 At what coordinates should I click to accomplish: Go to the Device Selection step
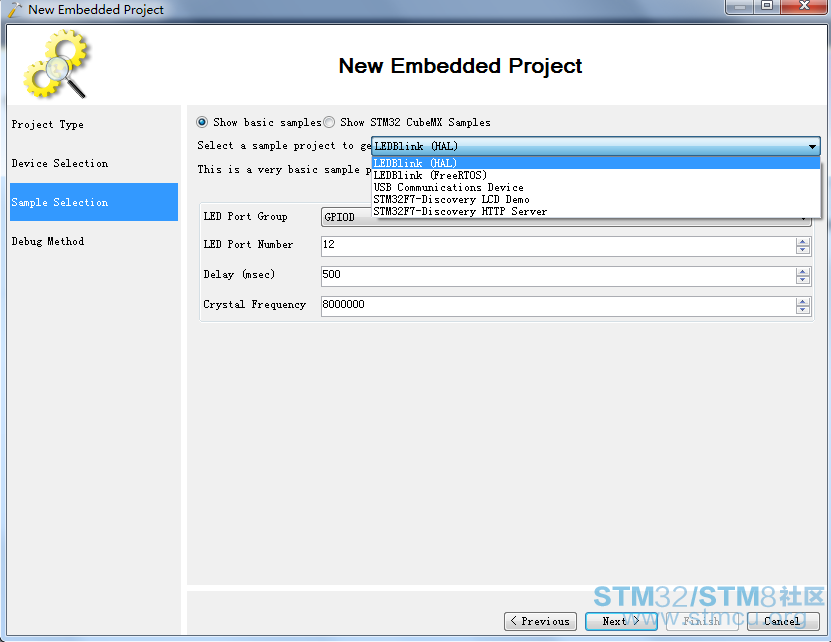point(94,163)
